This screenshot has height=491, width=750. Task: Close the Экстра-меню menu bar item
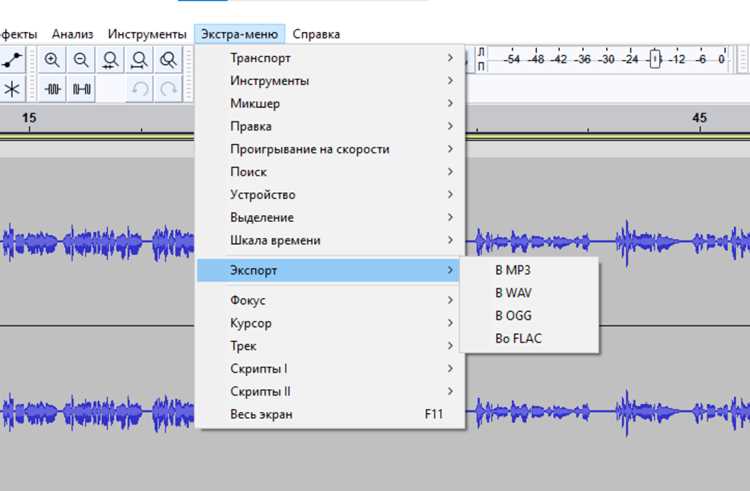239,34
